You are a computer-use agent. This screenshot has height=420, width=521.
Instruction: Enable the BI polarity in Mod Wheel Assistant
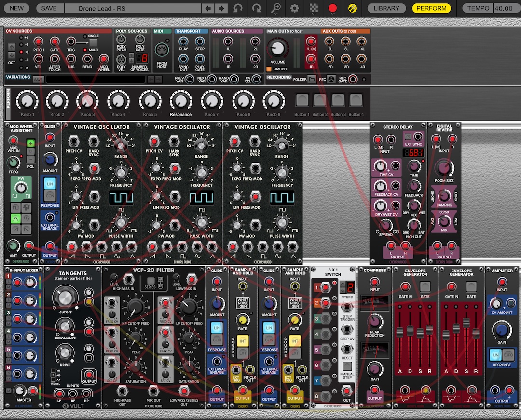pyautogui.click(x=30, y=151)
